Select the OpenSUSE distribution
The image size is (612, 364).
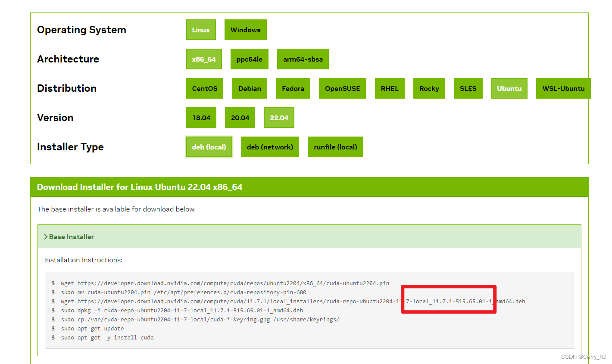pyautogui.click(x=343, y=88)
